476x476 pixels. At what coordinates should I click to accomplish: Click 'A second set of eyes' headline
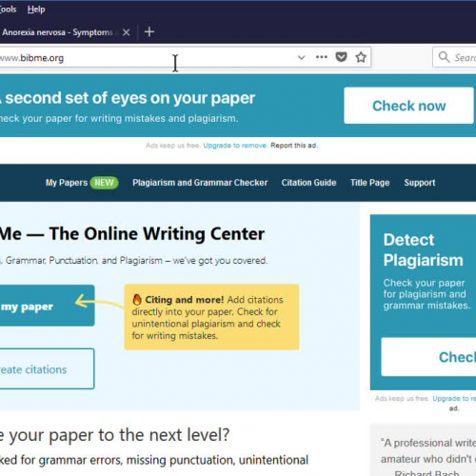(128, 98)
